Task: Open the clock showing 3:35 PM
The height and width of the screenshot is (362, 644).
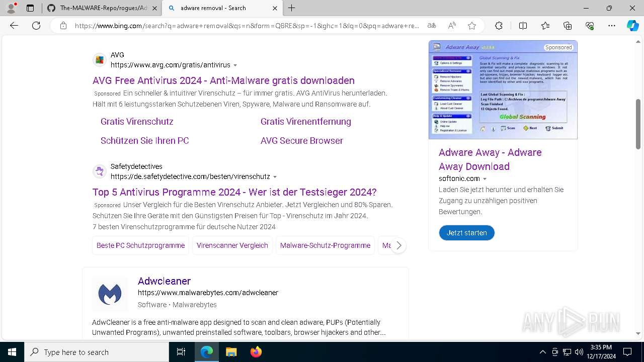Action: click(601, 352)
